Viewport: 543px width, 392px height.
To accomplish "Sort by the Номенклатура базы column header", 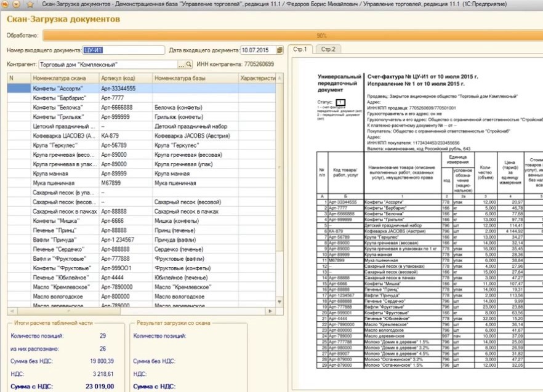I will coord(195,78).
